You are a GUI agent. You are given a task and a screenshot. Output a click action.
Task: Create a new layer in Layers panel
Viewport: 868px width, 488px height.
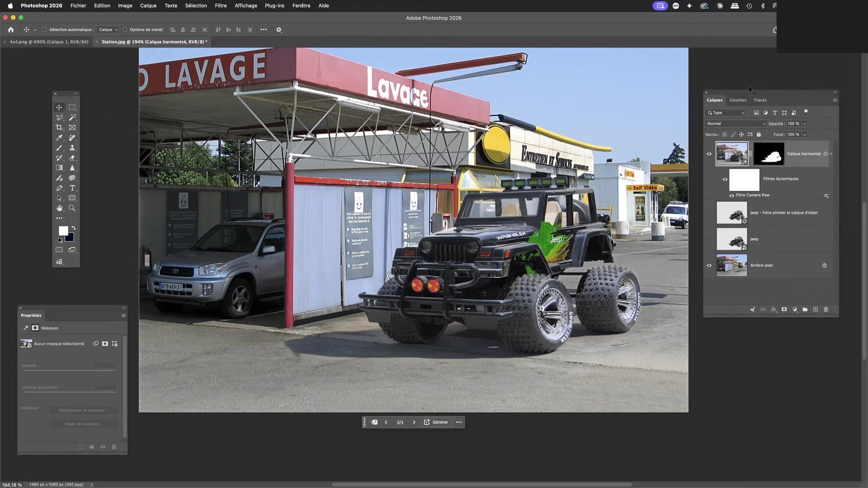pyautogui.click(x=815, y=310)
